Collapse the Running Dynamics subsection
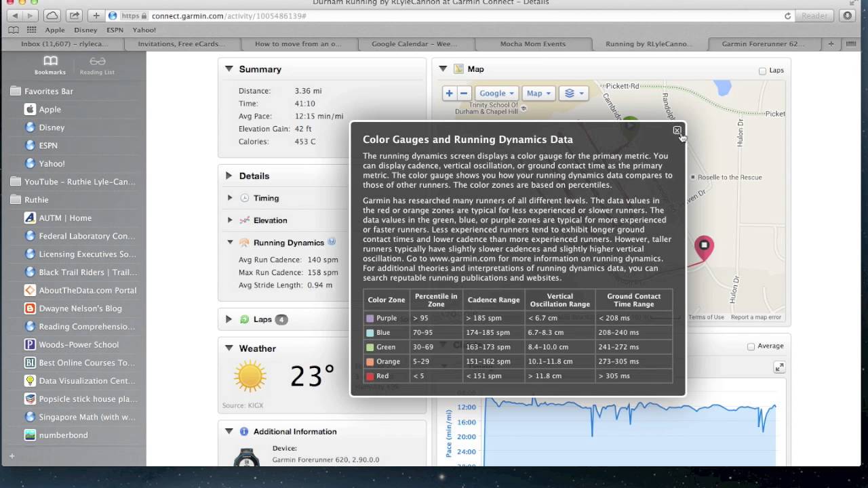The image size is (868, 488). coord(230,243)
